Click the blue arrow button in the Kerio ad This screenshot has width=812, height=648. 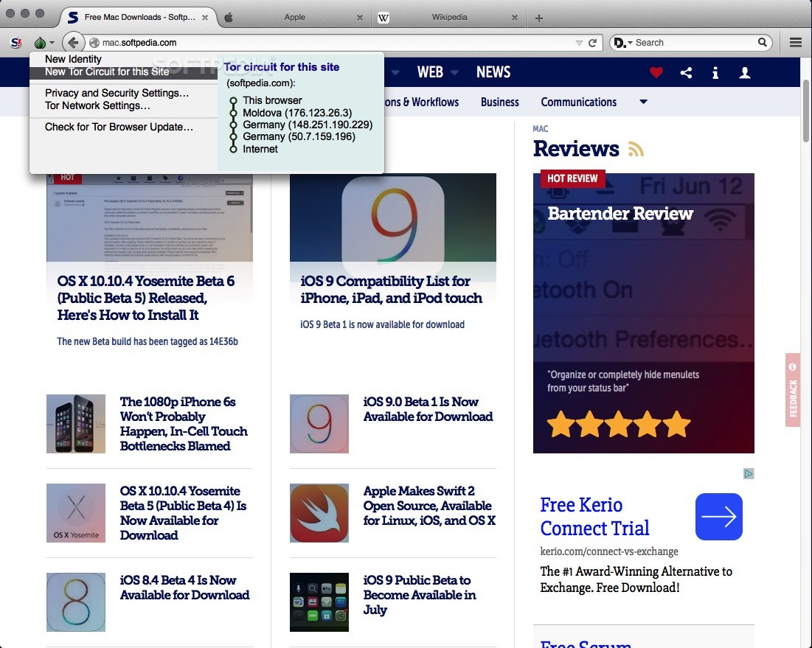click(719, 517)
